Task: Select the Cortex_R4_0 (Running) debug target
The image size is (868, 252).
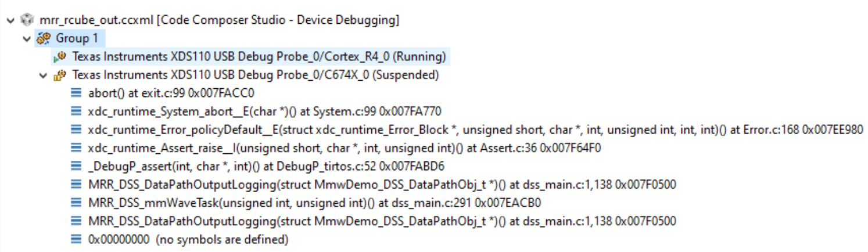Action: tap(259, 57)
